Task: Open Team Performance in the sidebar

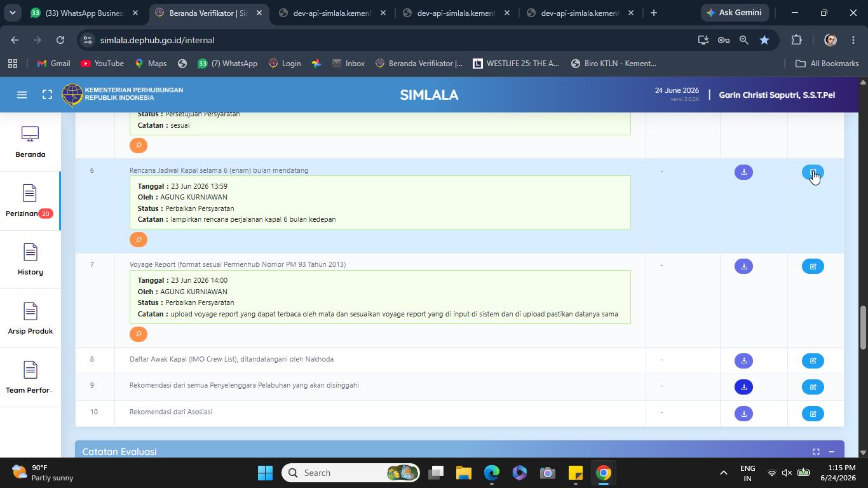Action: [30, 378]
